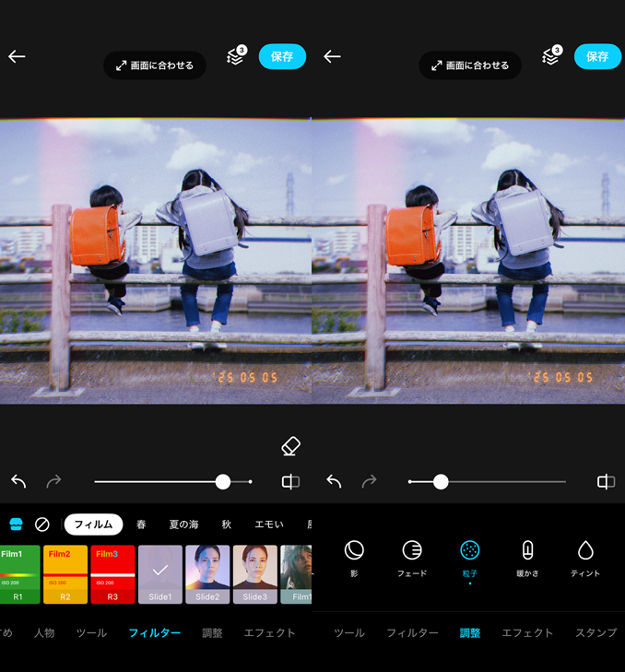Undo the last change on the filter screen
The height and width of the screenshot is (672, 625).
[18, 482]
